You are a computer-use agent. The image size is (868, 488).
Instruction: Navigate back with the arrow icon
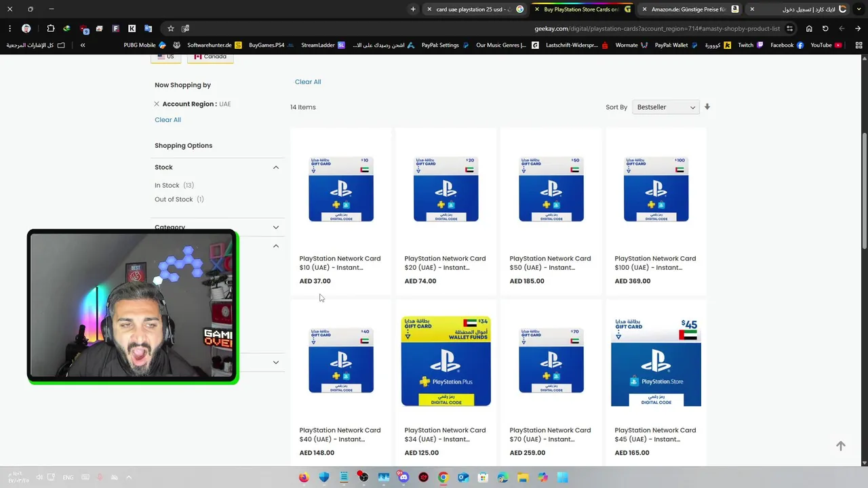[858, 28]
